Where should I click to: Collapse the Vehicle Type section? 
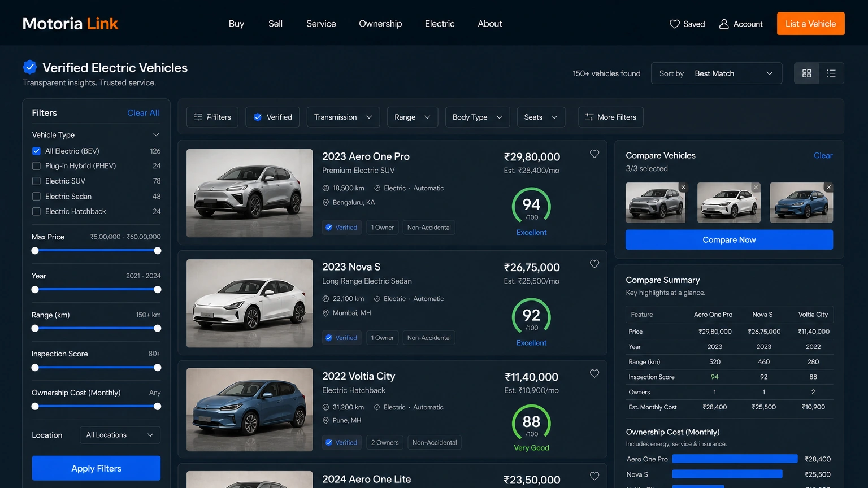point(156,135)
